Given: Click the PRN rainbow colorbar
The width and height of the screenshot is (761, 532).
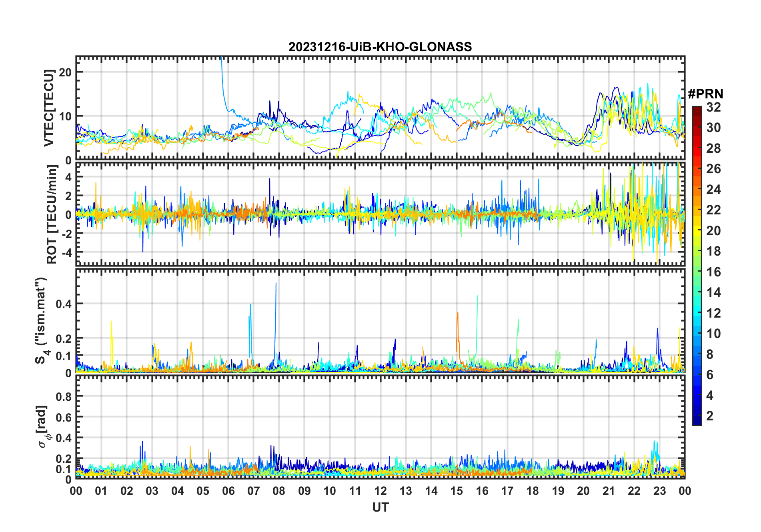Looking at the screenshot, I should coord(697,266).
